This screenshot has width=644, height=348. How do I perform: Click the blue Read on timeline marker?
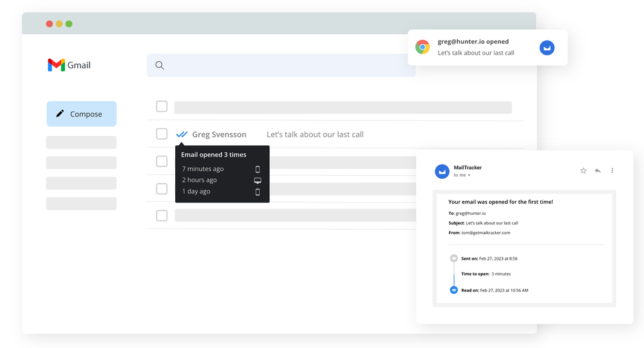[x=453, y=290]
